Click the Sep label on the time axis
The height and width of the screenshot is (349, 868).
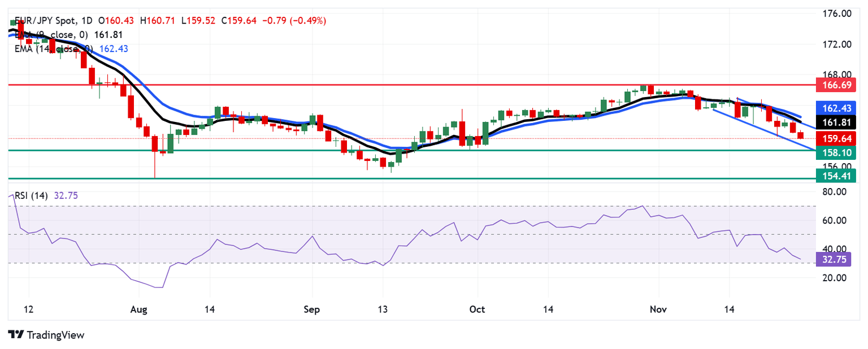pos(311,310)
